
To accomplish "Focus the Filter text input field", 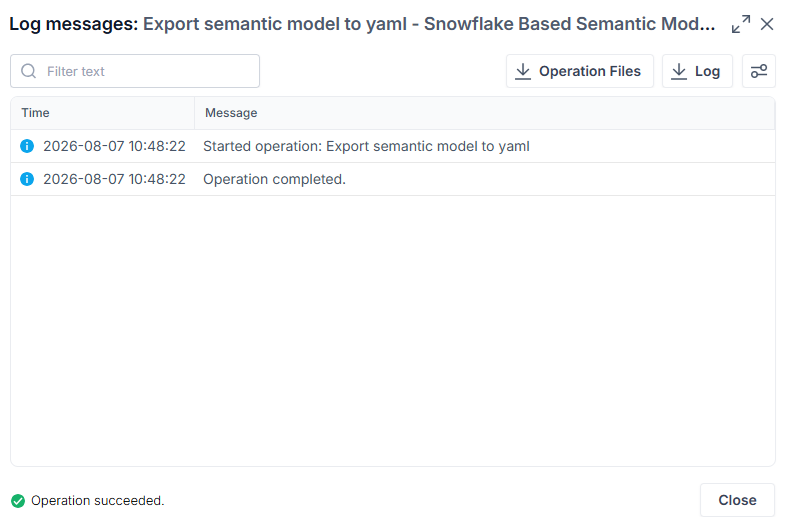I will [135, 71].
